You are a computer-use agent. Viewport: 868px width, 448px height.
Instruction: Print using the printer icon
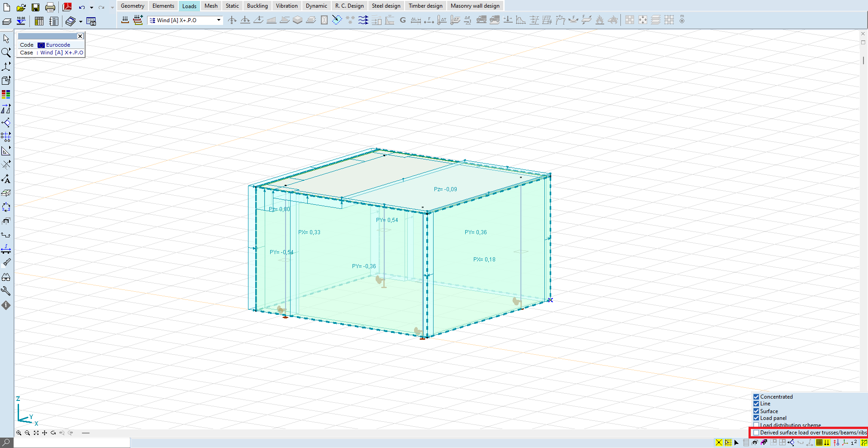click(50, 7)
